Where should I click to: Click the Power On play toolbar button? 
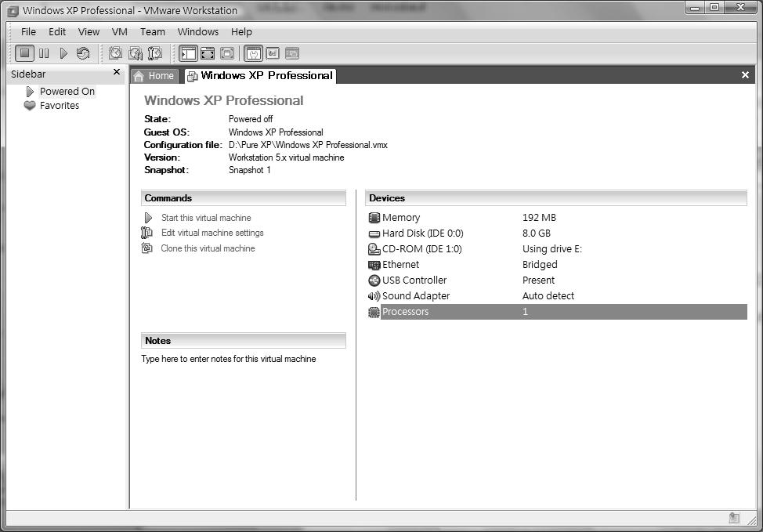click(63, 53)
